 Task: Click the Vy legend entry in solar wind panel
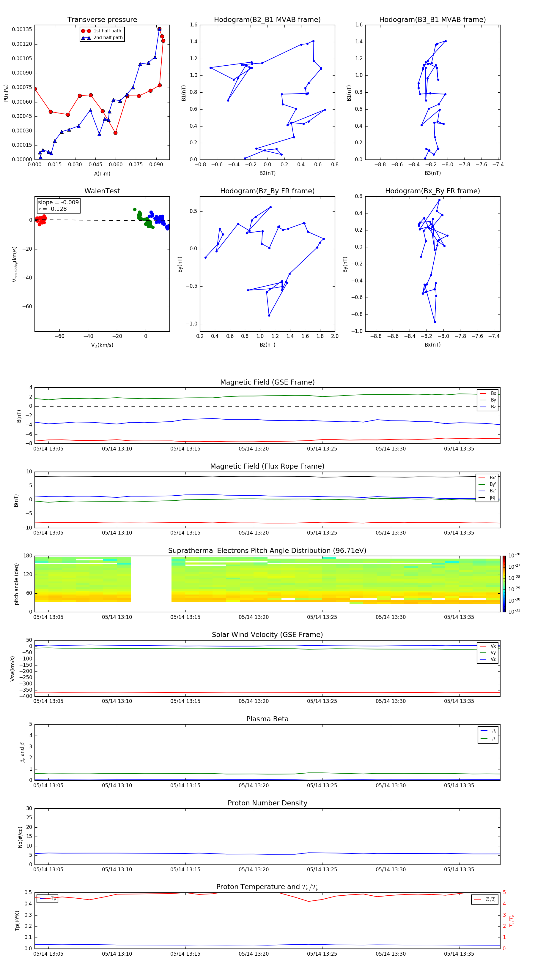pos(488,652)
